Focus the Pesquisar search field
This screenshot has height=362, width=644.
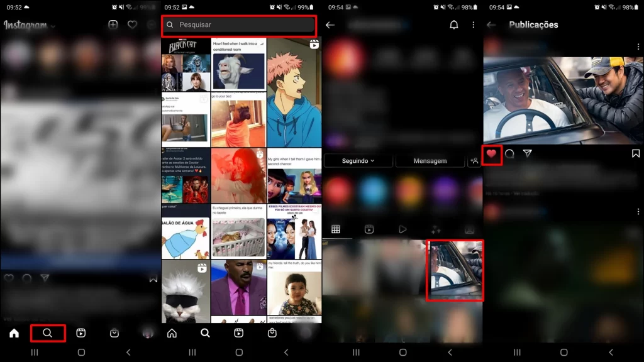tap(239, 25)
